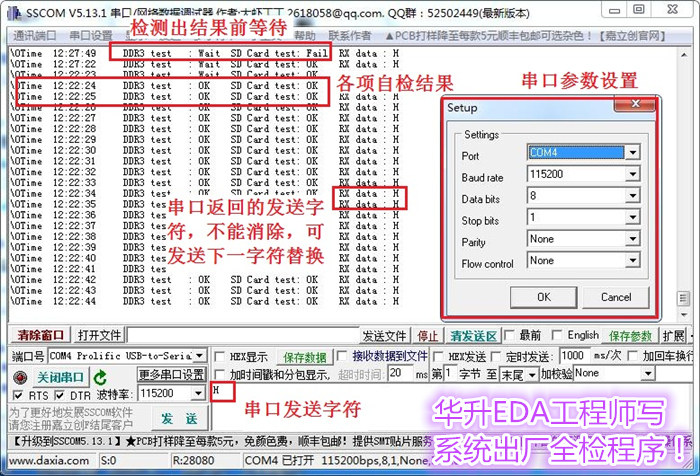This screenshot has width=700, height=476.
Task: Click the www.daxia.com status bar link
Action: coord(49,460)
